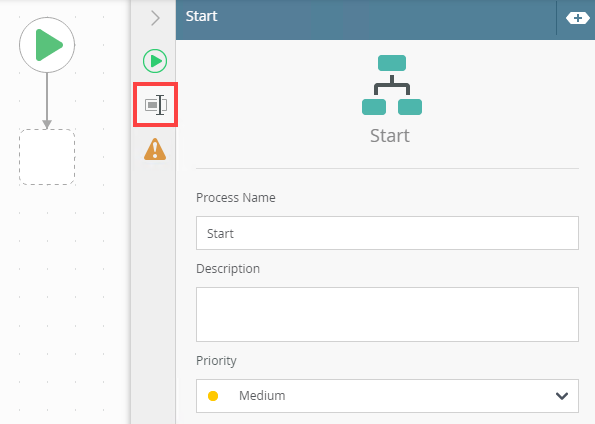Click the empty dashed placeholder step
595x424 pixels.
coord(47,157)
